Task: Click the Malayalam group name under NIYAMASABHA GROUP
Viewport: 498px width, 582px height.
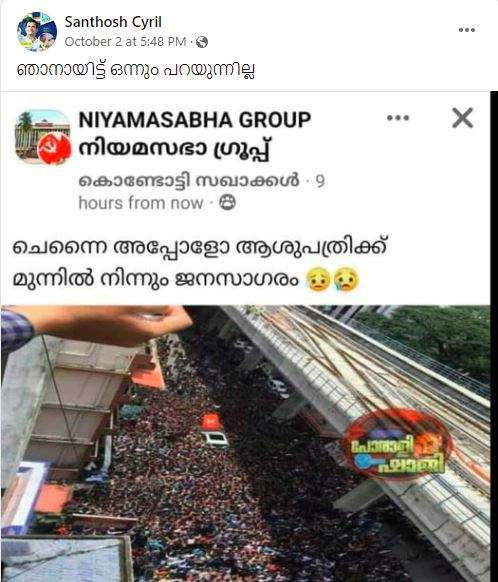Action: pos(175,149)
